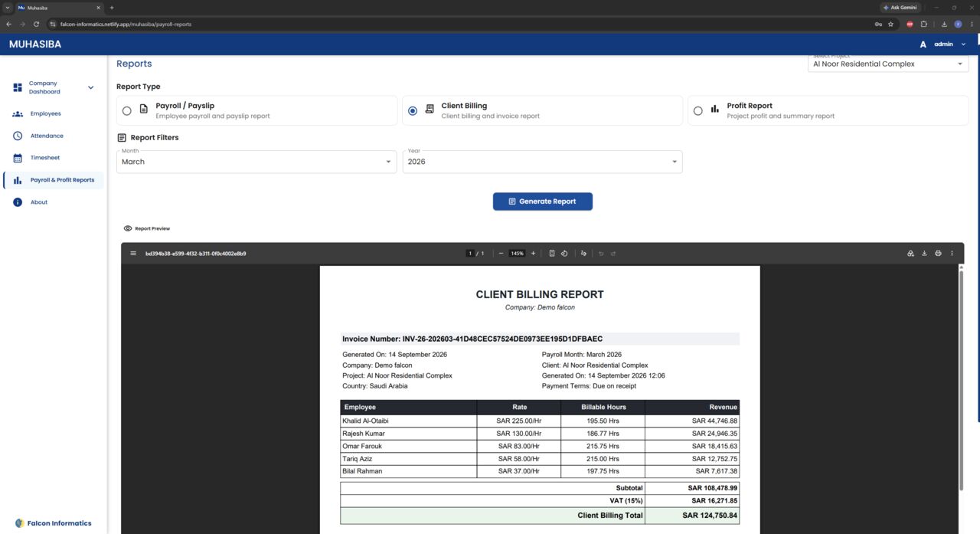Click the MUHASIBA header logo
The width and height of the screenshot is (980, 534).
pos(35,44)
